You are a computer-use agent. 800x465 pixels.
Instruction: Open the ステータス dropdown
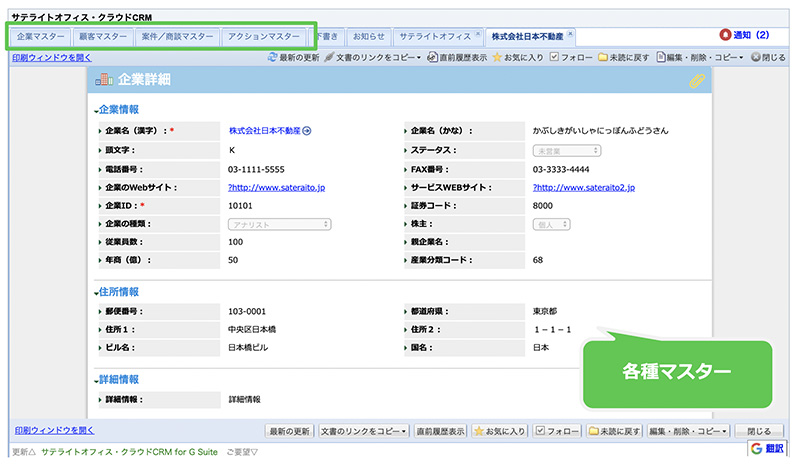tap(567, 151)
